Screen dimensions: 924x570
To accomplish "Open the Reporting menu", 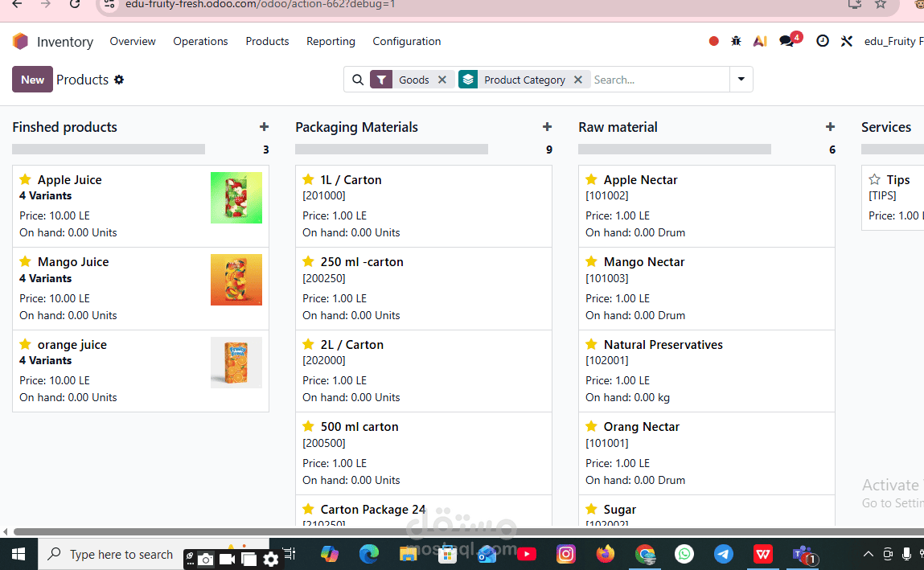I will coord(331,41).
